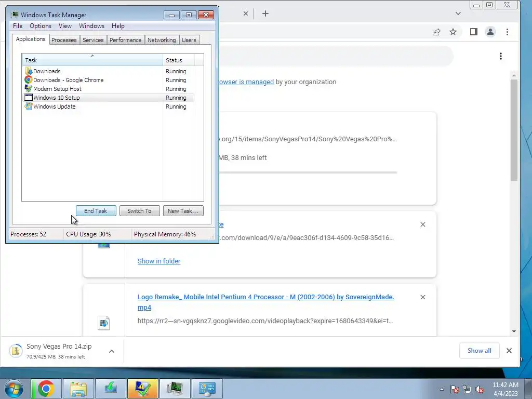
Task: Open the File menu in Task Manager
Action: pyautogui.click(x=18, y=26)
